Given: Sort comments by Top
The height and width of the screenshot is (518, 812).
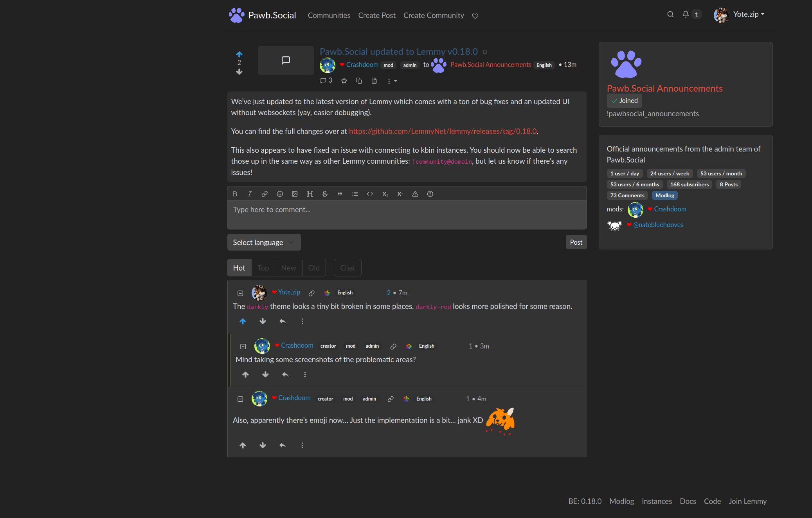Looking at the screenshot, I should click(263, 268).
